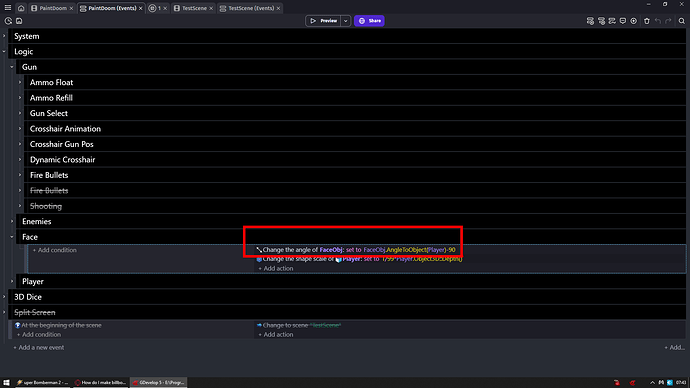Close the TestScene (Events) tab
Screen dimensions: 690x388
[x=278, y=8]
